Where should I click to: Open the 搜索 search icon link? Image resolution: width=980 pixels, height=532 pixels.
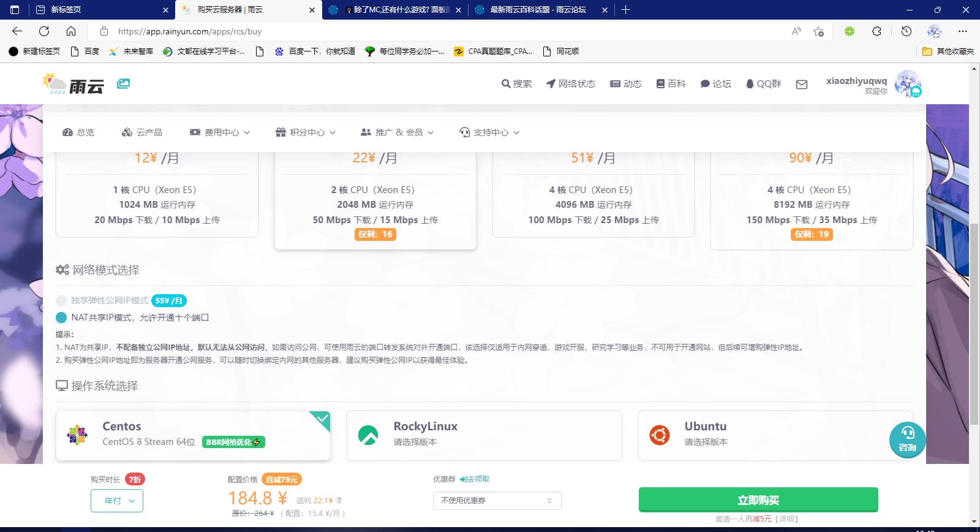point(516,84)
